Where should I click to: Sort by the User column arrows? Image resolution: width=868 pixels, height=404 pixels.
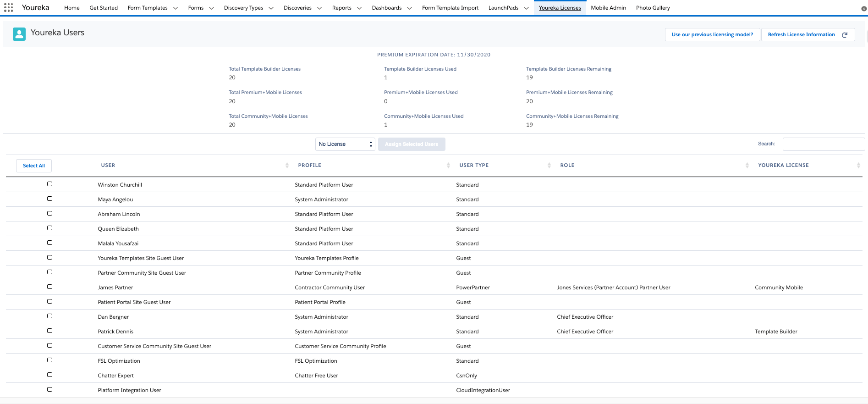pyautogui.click(x=287, y=166)
